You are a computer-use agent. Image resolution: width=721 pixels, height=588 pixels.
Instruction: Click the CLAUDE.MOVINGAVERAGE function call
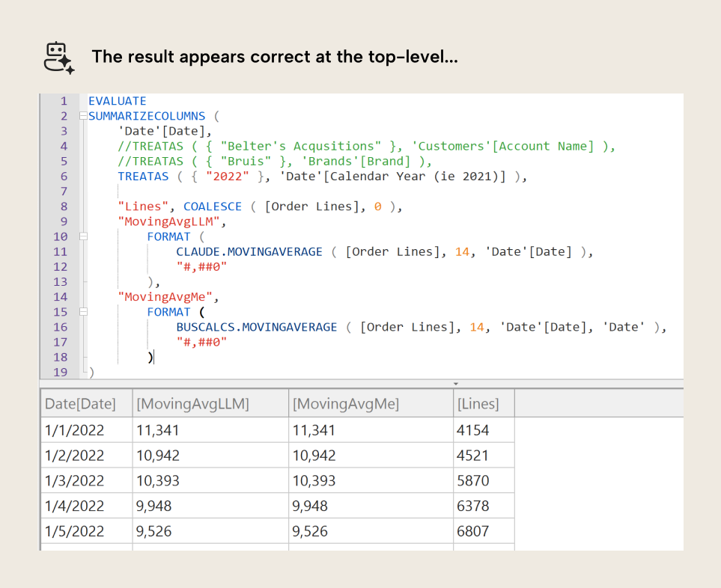tap(249, 251)
